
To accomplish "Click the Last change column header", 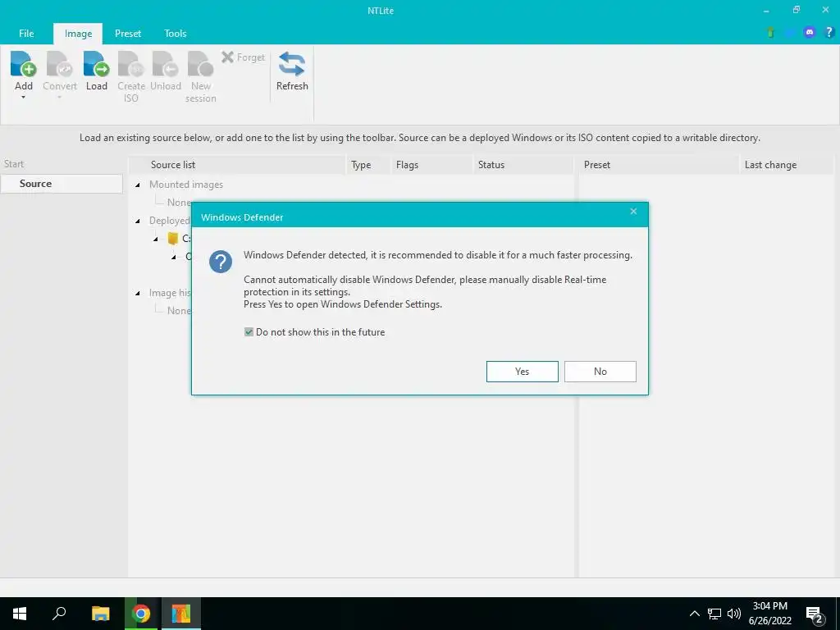I will [x=787, y=164].
